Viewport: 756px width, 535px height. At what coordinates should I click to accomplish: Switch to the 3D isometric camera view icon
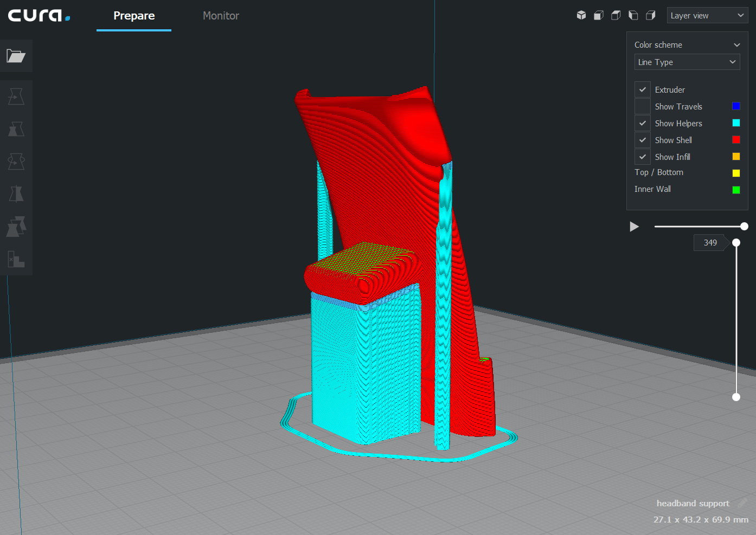pyautogui.click(x=581, y=15)
